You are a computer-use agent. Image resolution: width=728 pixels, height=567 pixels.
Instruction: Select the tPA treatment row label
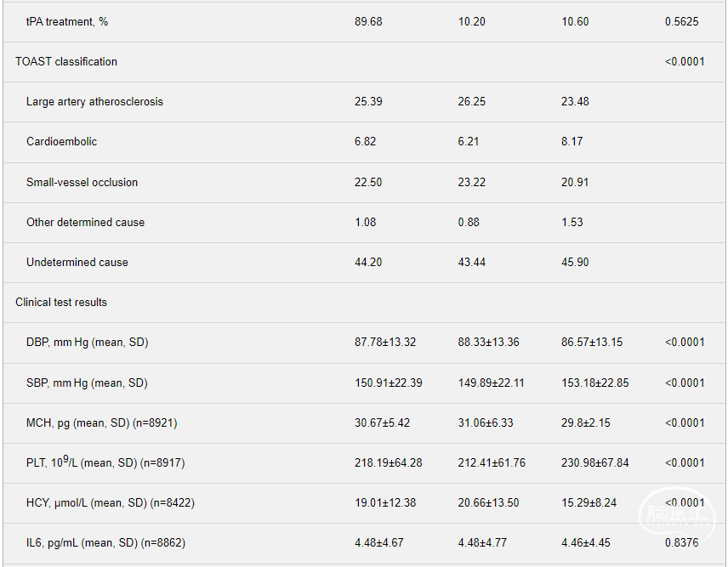pyautogui.click(x=67, y=21)
